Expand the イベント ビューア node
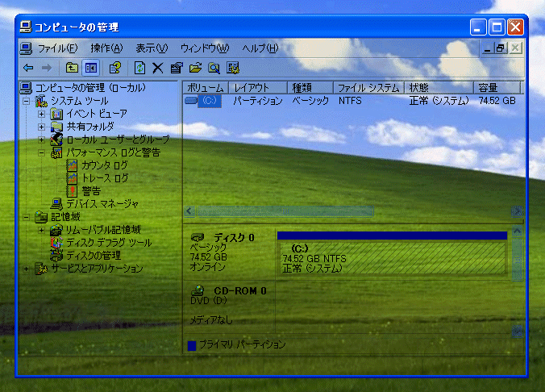The width and height of the screenshot is (545, 392). (x=41, y=114)
